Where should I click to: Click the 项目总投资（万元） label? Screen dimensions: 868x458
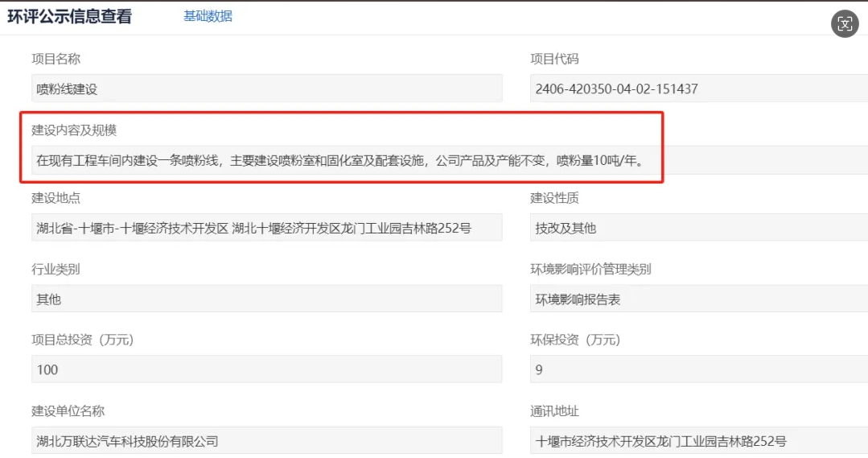click(82, 340)
